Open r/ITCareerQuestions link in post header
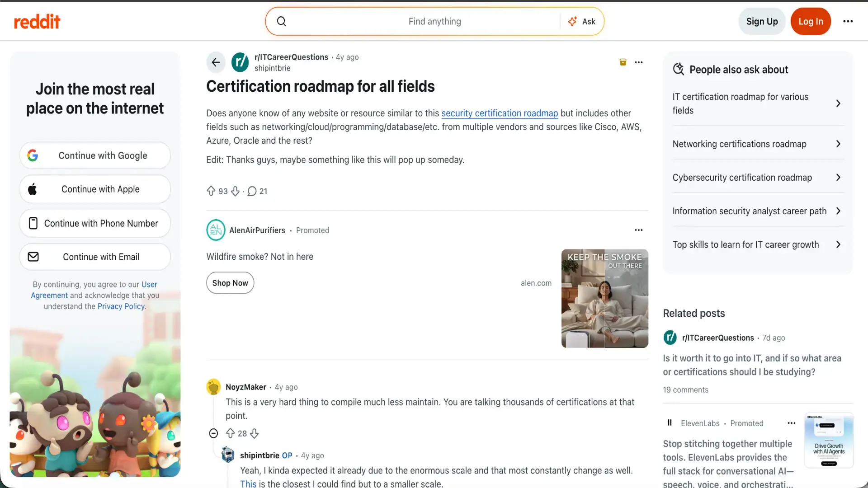868x488 pixels. pos(291,57)
